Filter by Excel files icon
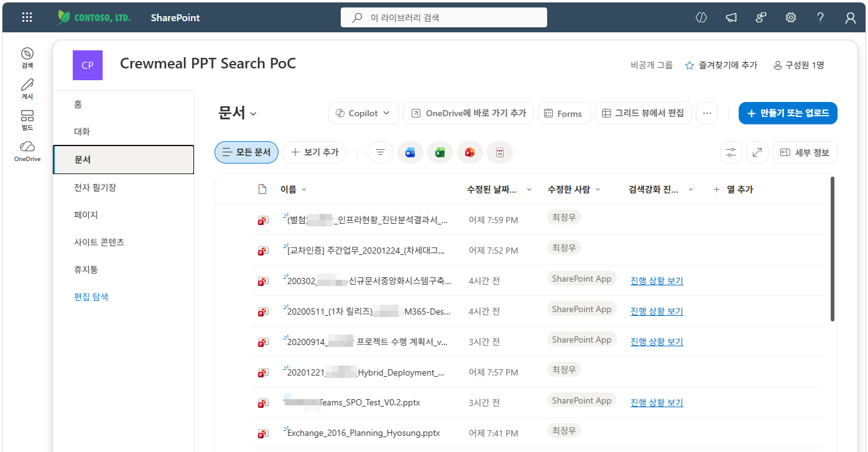The image size is (868, 452). click(x=440, y=152)
